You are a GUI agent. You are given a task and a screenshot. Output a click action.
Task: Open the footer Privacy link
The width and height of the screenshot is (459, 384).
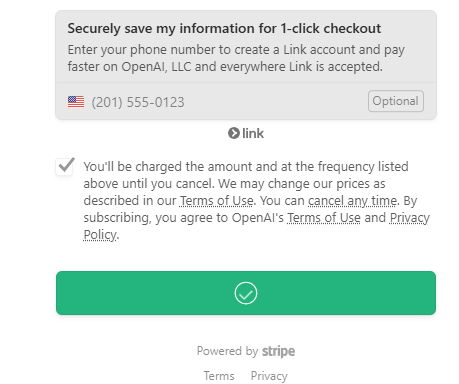coord(269,376)
